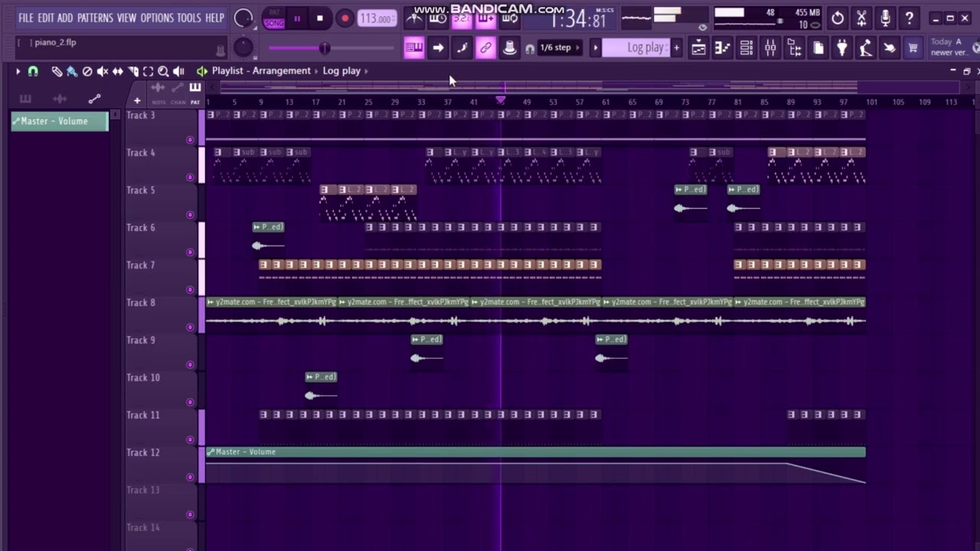Screen dimensions: 980x551
Task: Open the playlist options menu arrow
Action: coord(18,71)
